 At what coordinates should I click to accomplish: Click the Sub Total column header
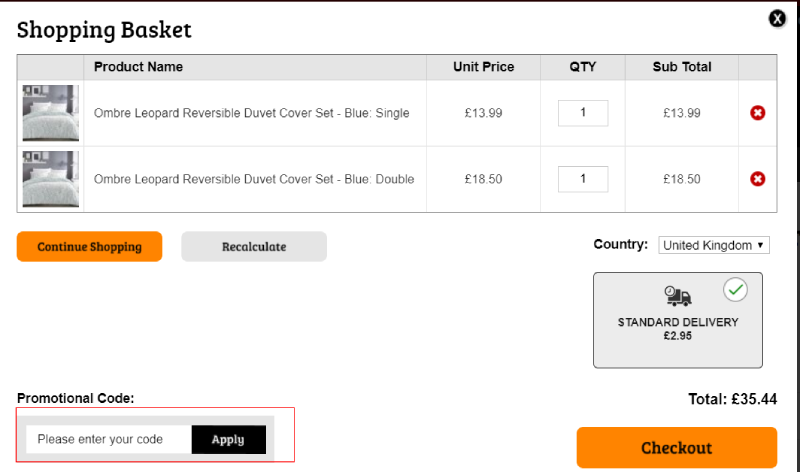pyautogui.click(x=682, y=67)
